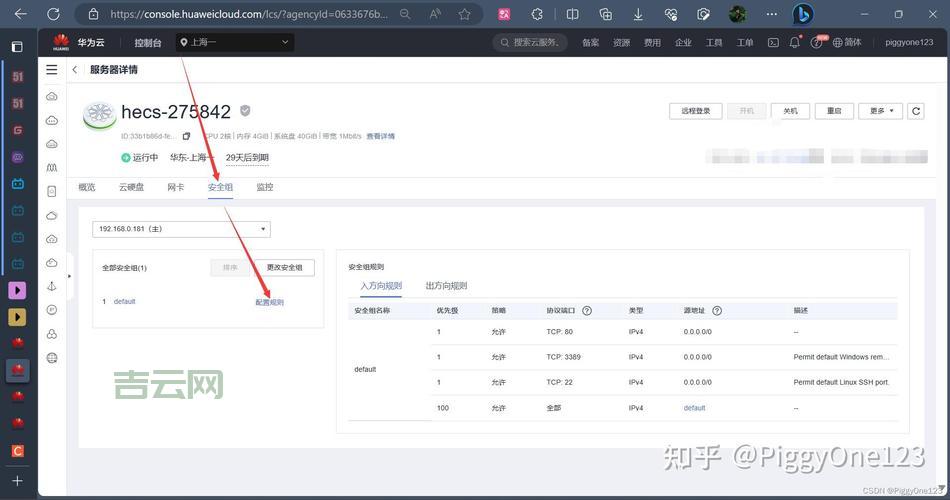Refresh the page with the browser reload icon
This screenshot has width=950, height=500.
(x=53, y=14)
